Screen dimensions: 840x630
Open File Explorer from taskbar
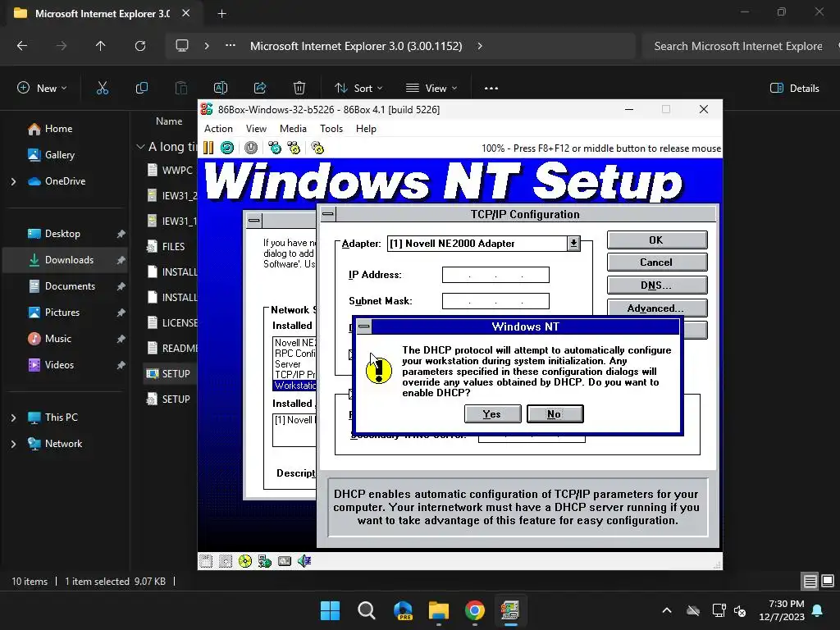click(x=439, y=610)
